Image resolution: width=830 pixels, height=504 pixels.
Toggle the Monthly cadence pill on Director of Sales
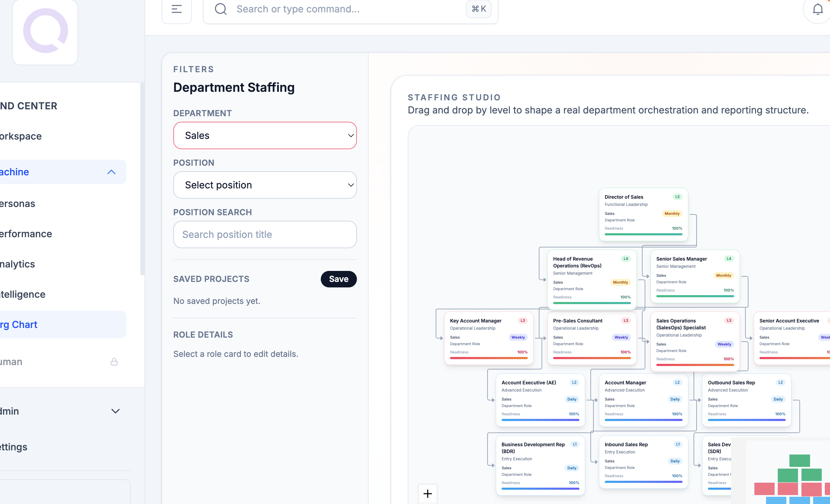point(671,213)
